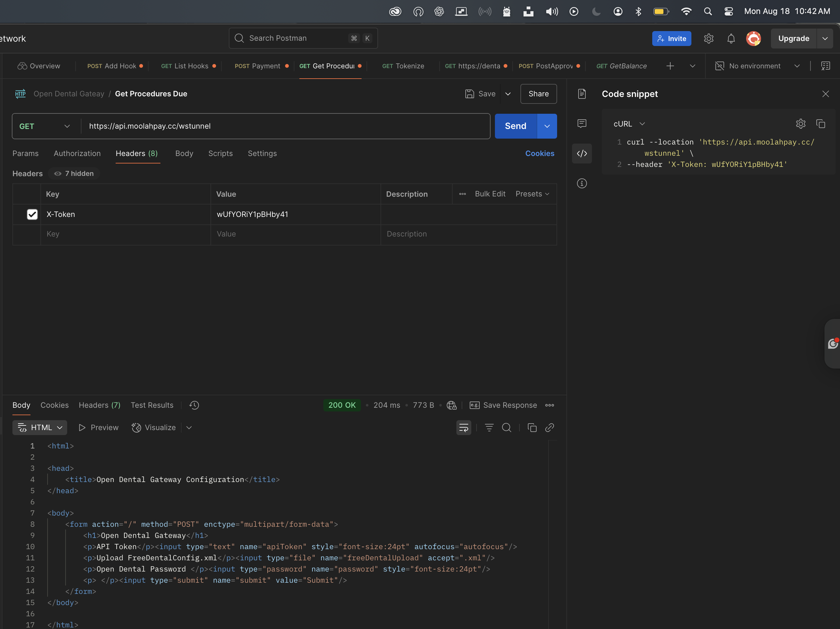Open the documentation panel icon
This screenshot has height=629, width=840.
point(582,94)
